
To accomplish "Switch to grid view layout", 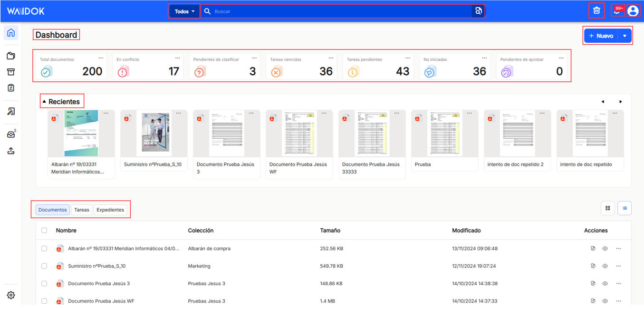I will pos(608,208).
